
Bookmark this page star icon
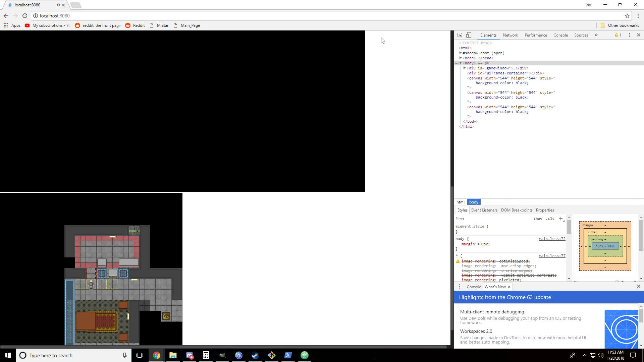(x=627, y=16)
